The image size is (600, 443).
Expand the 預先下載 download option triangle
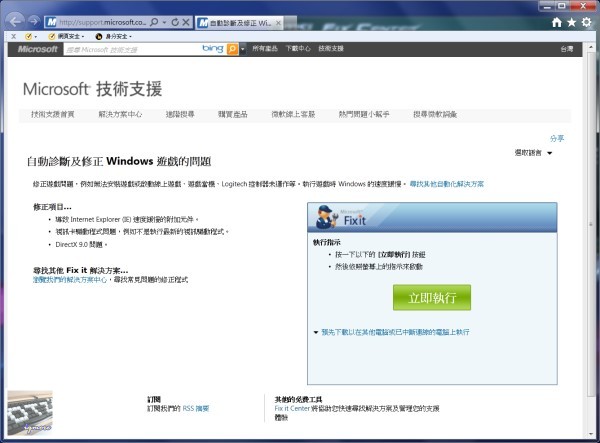316,332
